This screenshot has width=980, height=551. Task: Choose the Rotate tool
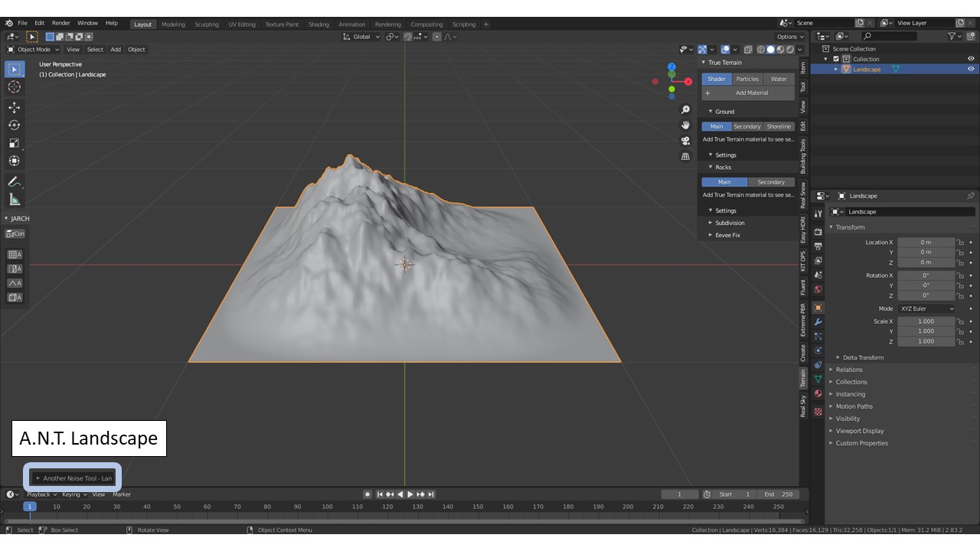click(15, 125)
